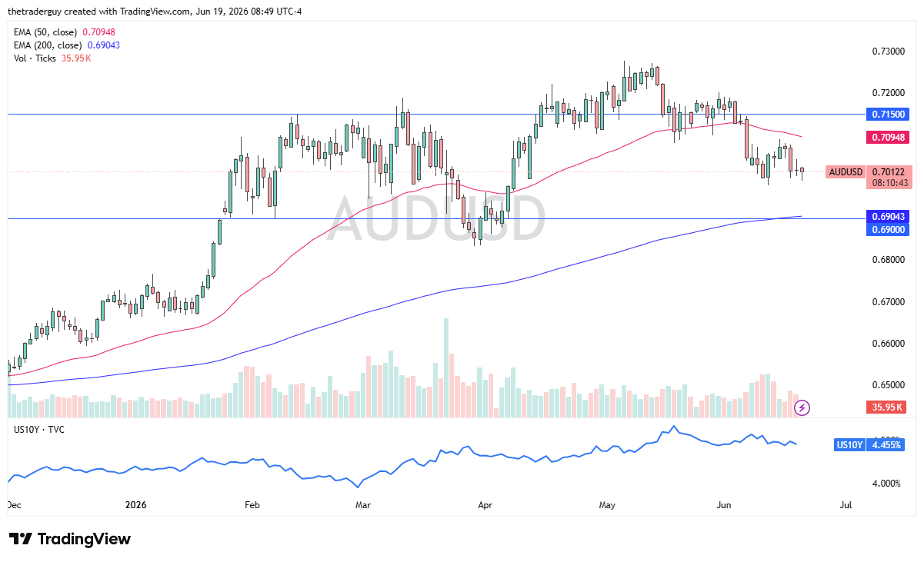Click the US10Y · TVC pane label

38,429
